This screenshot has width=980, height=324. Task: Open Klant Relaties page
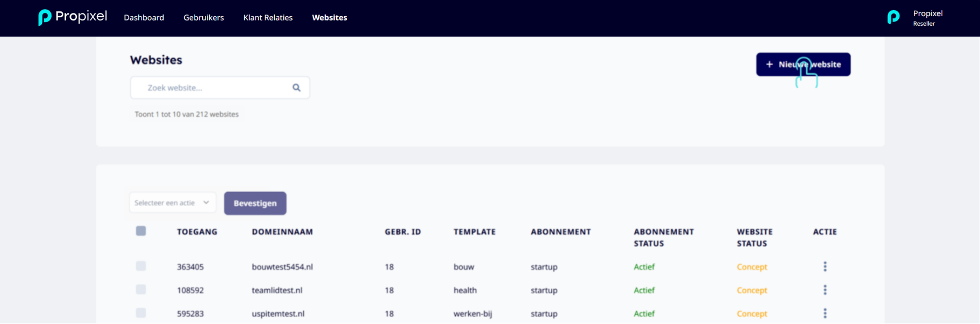268,18
